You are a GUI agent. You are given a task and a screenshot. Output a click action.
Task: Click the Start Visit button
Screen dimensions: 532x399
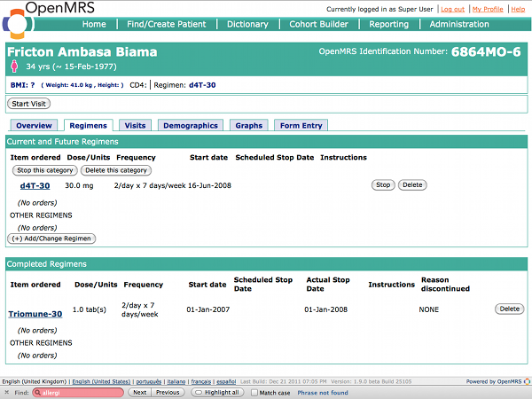pyautogui.click(x=29, y=104)
